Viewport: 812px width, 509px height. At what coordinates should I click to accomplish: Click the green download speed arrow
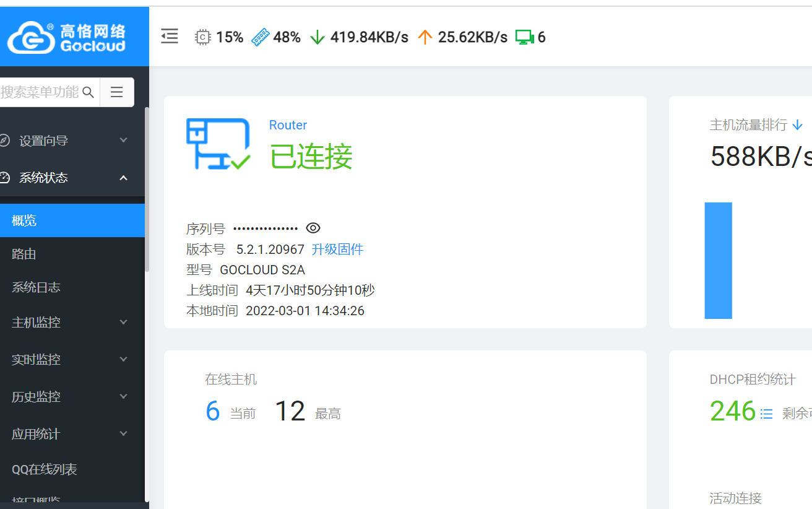pos(317,37)
